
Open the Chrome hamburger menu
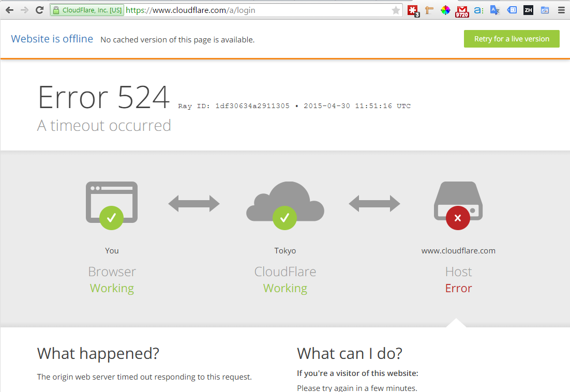[x=561, y=10]
